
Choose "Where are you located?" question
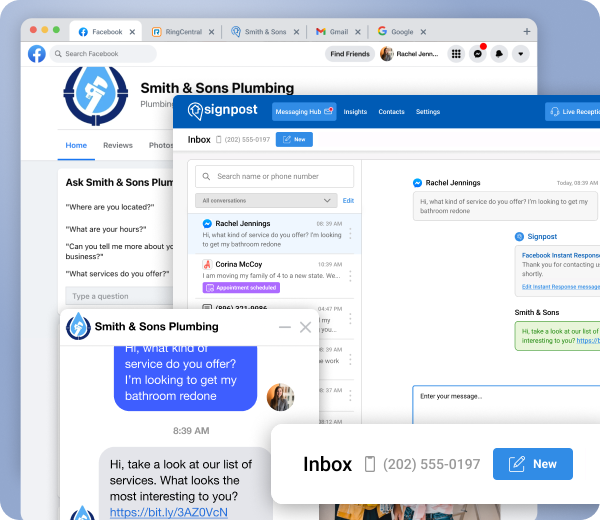[x=110, y=207]
